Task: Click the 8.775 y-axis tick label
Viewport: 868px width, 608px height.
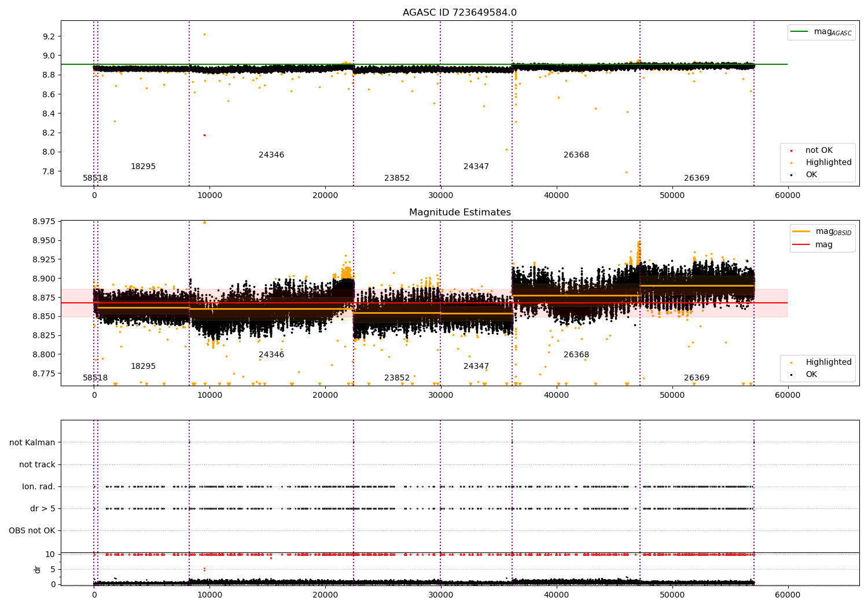Action: point(43,373)
